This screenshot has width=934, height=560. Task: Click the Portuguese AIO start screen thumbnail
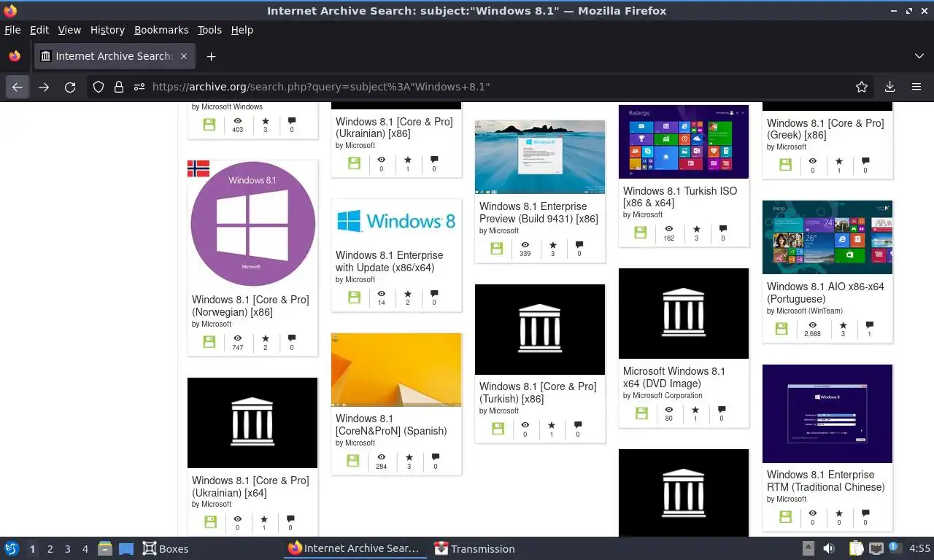pyautogui.click(x=827, y=237)
